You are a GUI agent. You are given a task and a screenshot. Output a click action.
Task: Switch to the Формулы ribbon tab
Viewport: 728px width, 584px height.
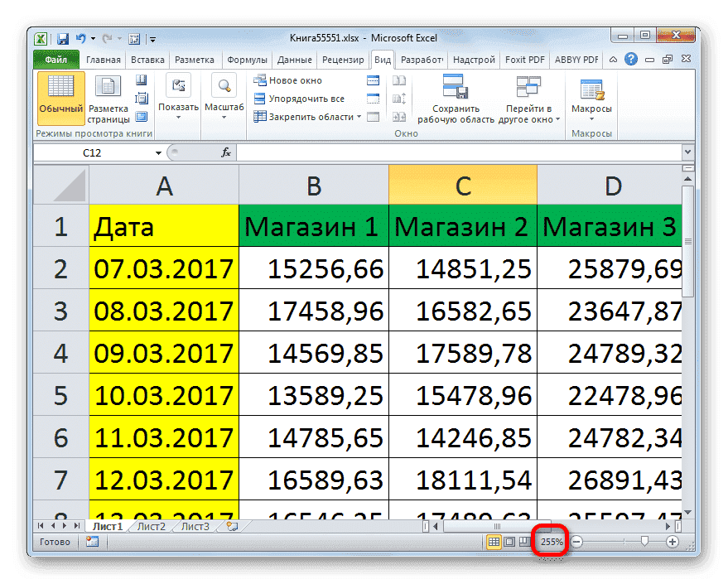[248, 59]
